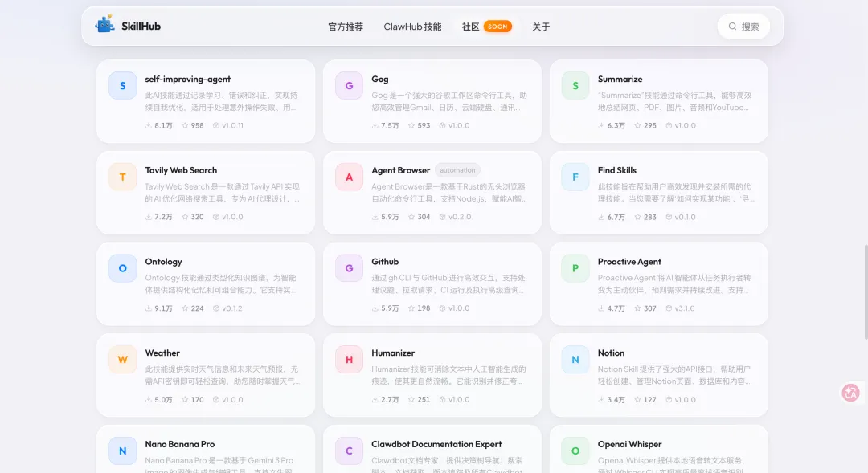This screenshot has height=473, width=868.
Task: Open the Proactive Agent title
Action: point(629,262)
